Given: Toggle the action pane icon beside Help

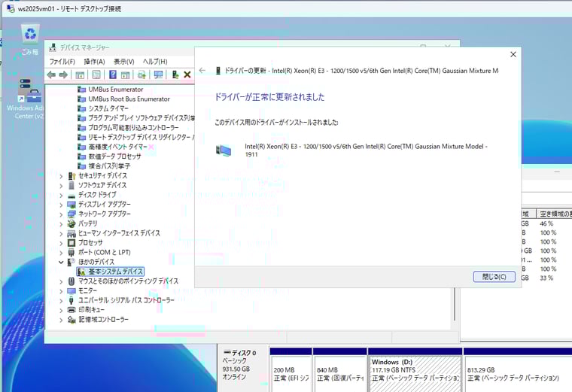Looking at the screenshot, I should click(x=125, y=75).
